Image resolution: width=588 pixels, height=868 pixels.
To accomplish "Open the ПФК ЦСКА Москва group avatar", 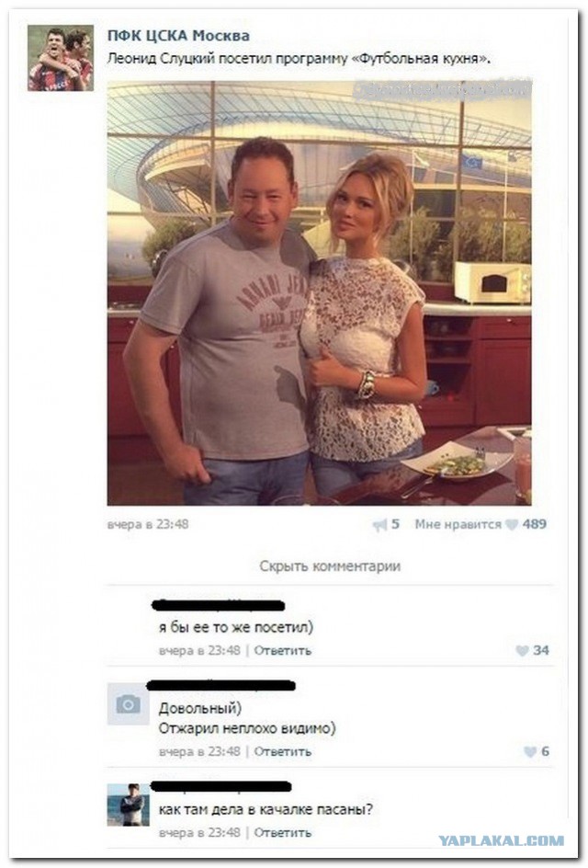I will (61, 58).
